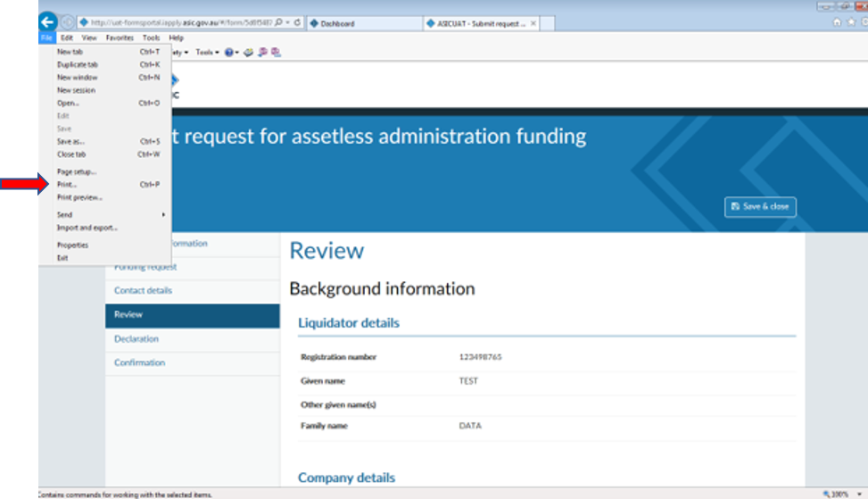Screen dimensions: 868x499
Task: Open the zoom level dropdown arrow
Action: 860,494
